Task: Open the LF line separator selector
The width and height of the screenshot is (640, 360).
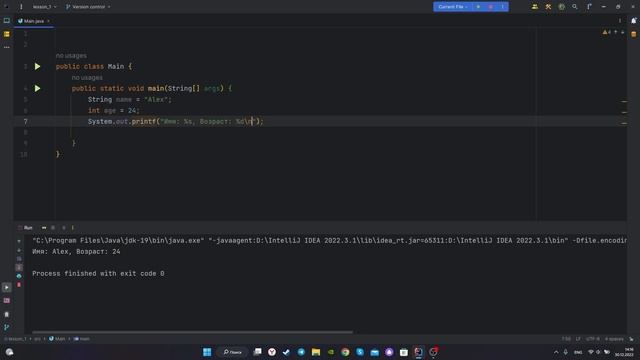Action: (578, 339)
